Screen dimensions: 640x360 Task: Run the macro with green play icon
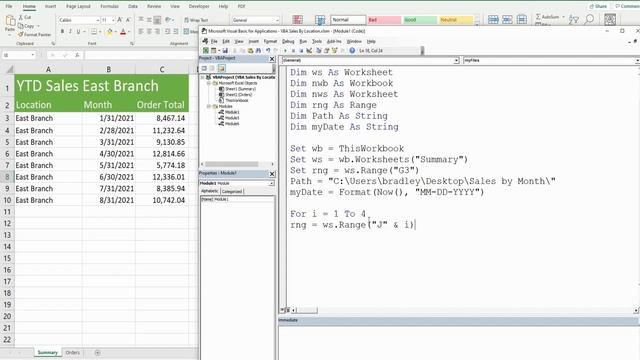285,51
